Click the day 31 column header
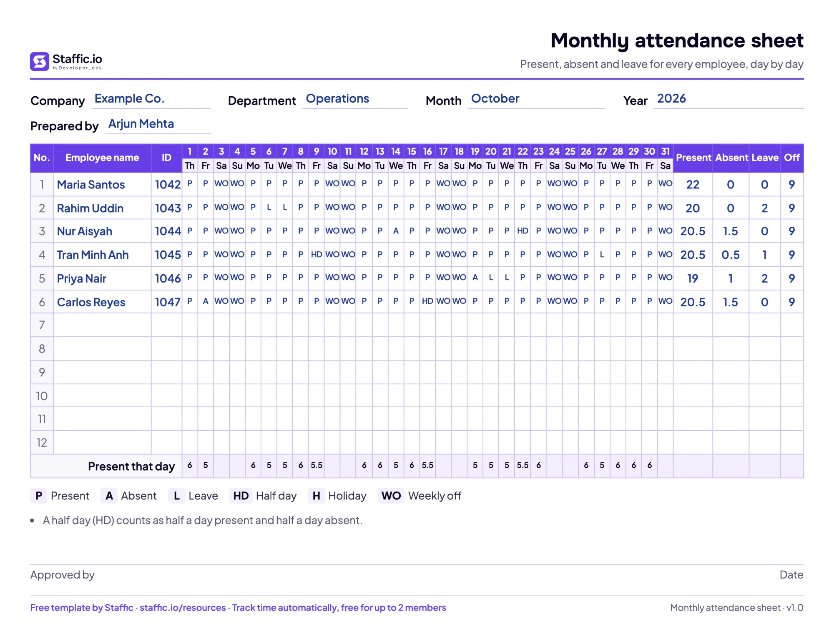 [666, 151]
